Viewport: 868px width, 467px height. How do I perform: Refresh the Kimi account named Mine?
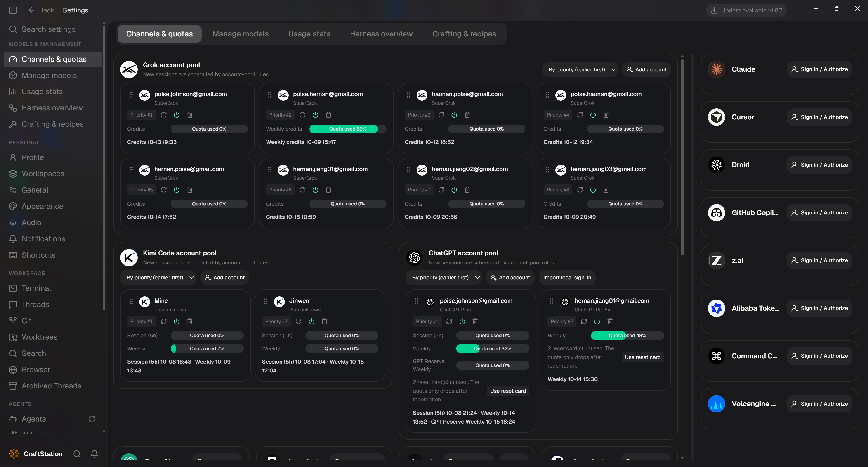pyautogui.click(x=164, y=321)
